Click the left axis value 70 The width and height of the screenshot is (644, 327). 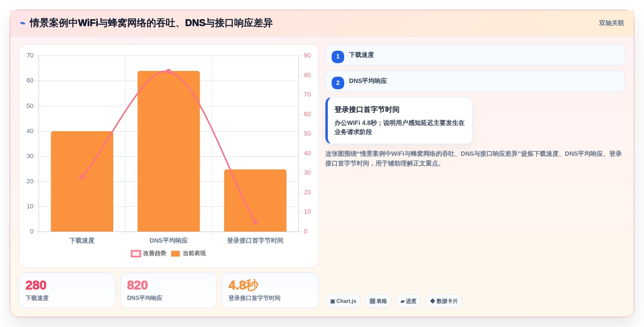point(30,55)
